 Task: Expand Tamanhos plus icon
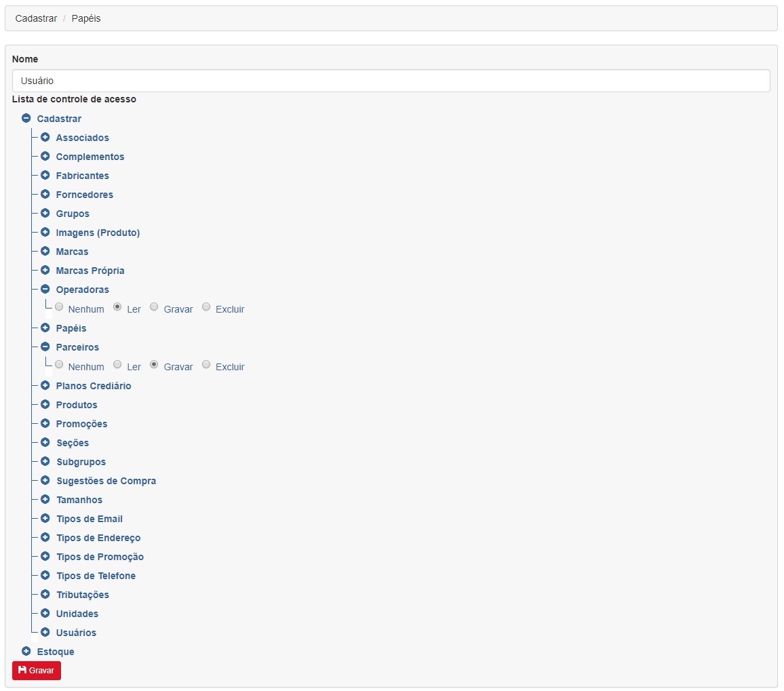click(45, 500)
